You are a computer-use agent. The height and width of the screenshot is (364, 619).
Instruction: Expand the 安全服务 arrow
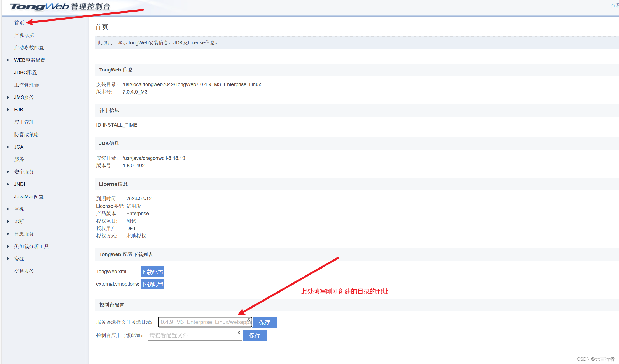click(x=8, y=172)
